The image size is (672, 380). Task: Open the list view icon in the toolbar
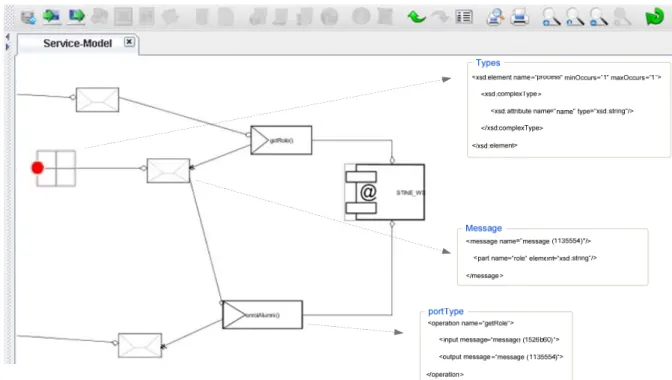pos(464,17)
